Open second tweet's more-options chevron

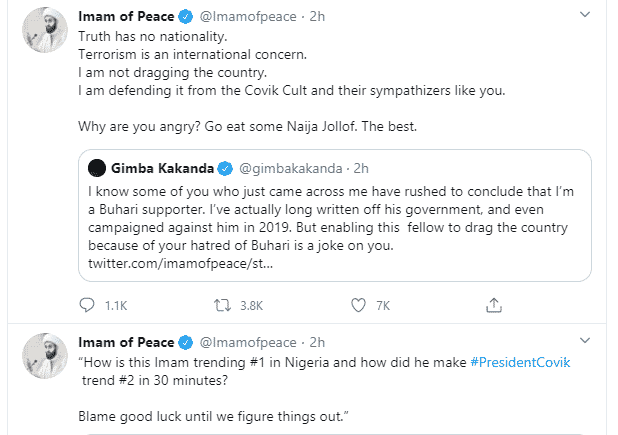click(585, 340)
